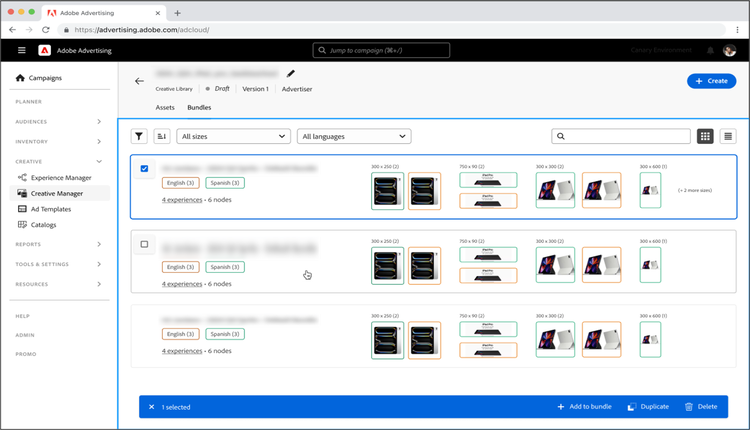Go back using the left arrow

140,81
